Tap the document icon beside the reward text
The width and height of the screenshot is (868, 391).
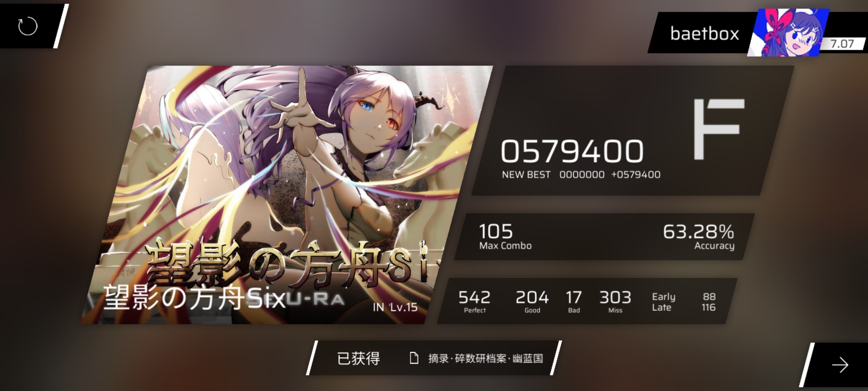point(414,358)
